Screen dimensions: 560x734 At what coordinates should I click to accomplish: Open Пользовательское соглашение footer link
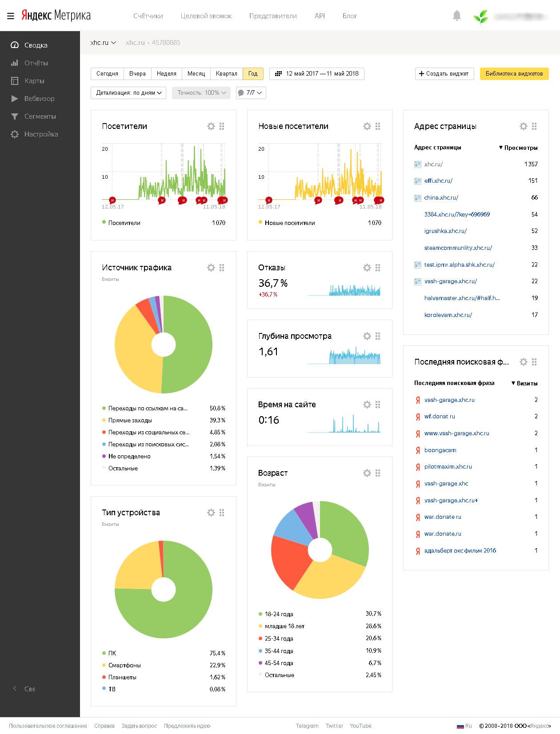pos(48,726)
